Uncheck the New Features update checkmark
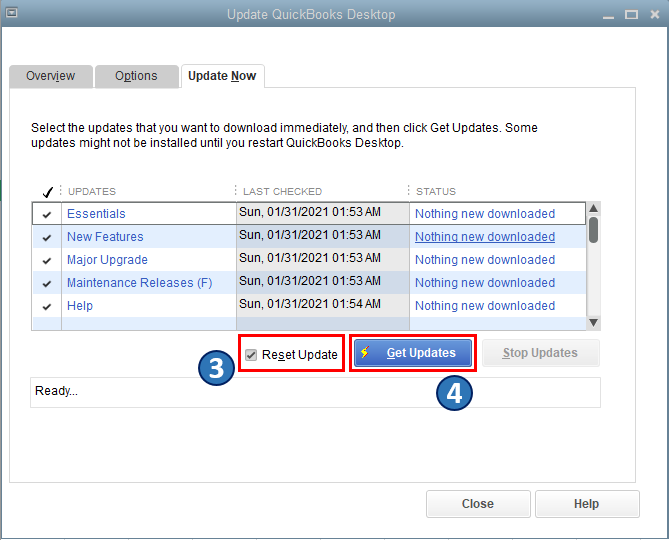669x540 pixels. 47,237
